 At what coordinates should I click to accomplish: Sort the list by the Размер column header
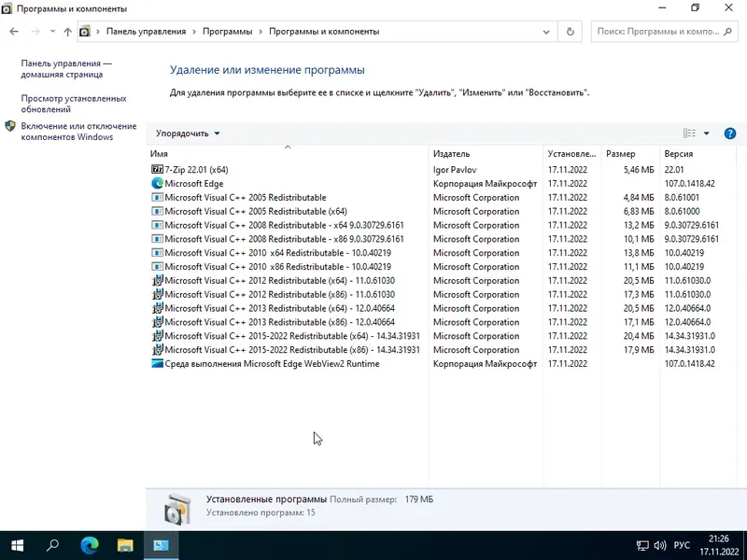tap(630, 153)
